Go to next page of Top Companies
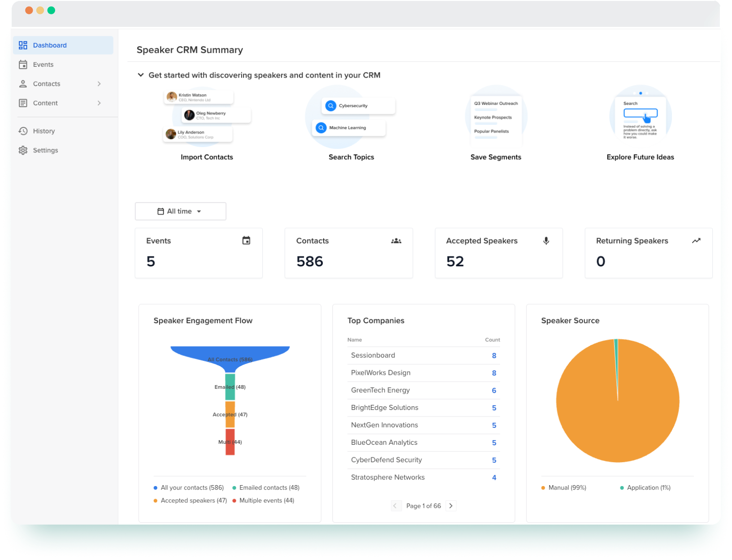Viewport: 732px width, 560px height. [x=450, y=505]
